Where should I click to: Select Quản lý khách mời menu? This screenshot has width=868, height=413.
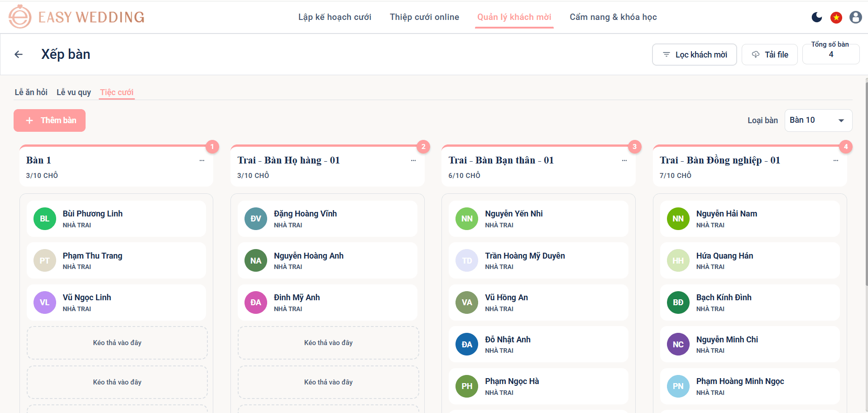pyautogui.click(x=514, y=17)
